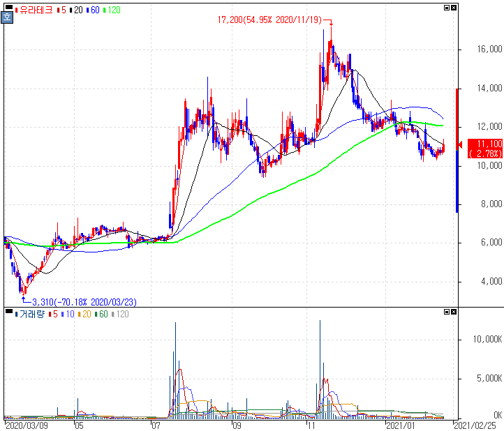Select the 거래량 volume series legend
This screenshot has height=431, width=504.
29,314
